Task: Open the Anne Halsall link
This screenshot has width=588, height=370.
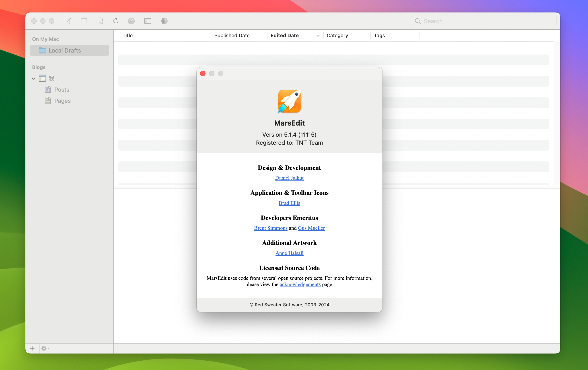Action: (289, 253)
